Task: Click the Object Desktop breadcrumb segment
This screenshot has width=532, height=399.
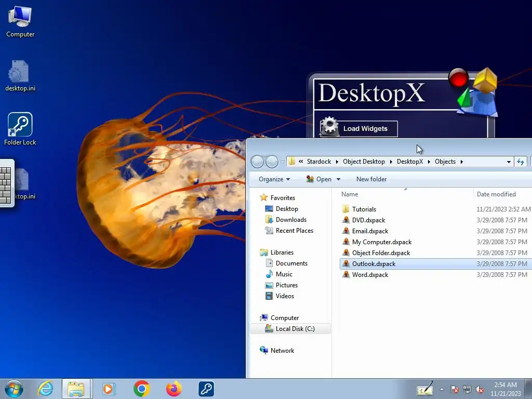Action: click(364, 162)
